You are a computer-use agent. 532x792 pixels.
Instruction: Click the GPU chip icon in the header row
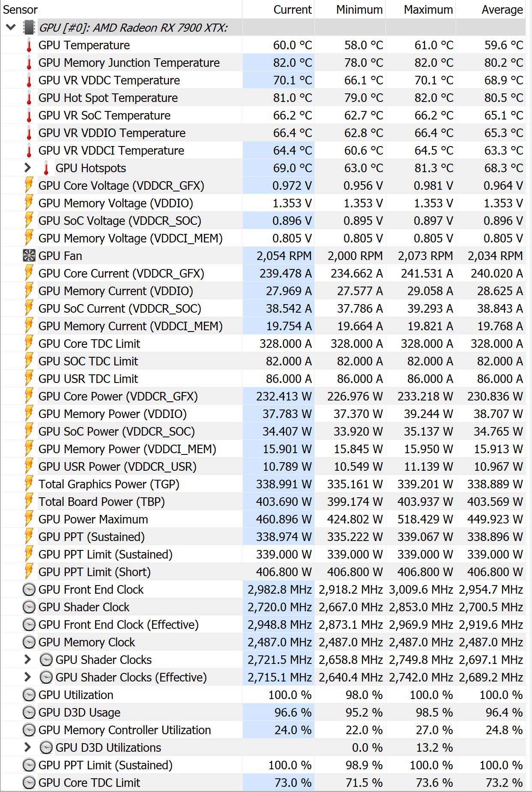point(29,27)
